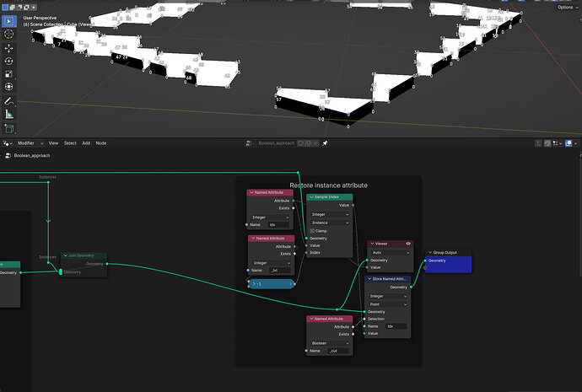This screenshot has height=392, width=582.
Task: Enable the Clamp checkbox in Sample Index
Action: click(312, 231)
